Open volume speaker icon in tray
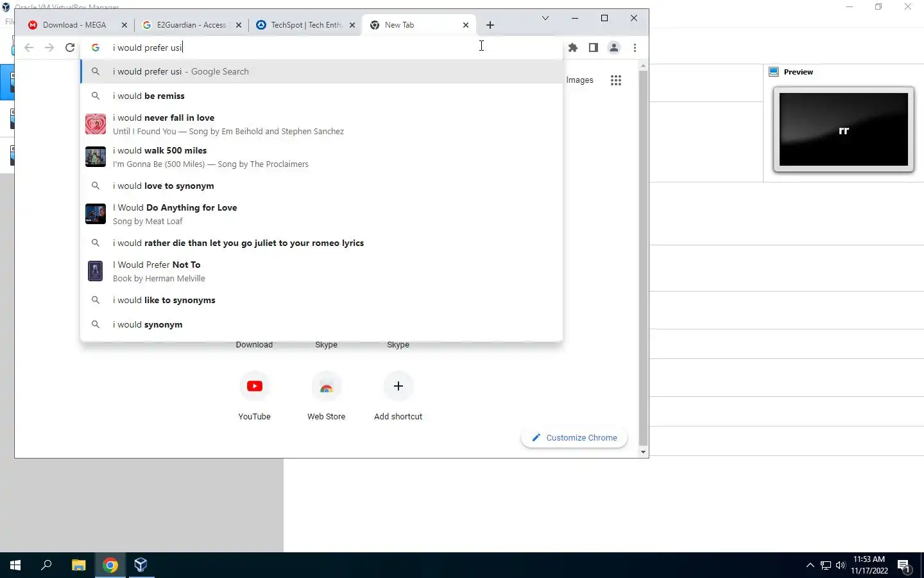Viewport: 924px width, 578px height. click(841, 565)
